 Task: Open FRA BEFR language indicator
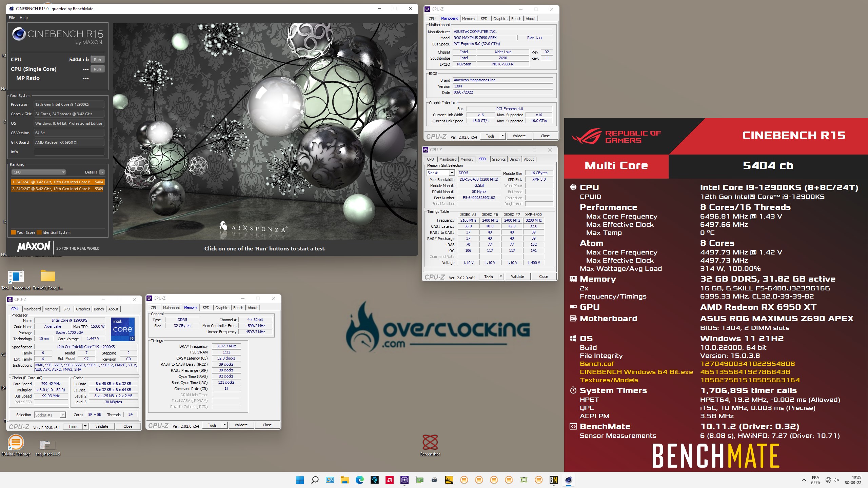[815, 480]
